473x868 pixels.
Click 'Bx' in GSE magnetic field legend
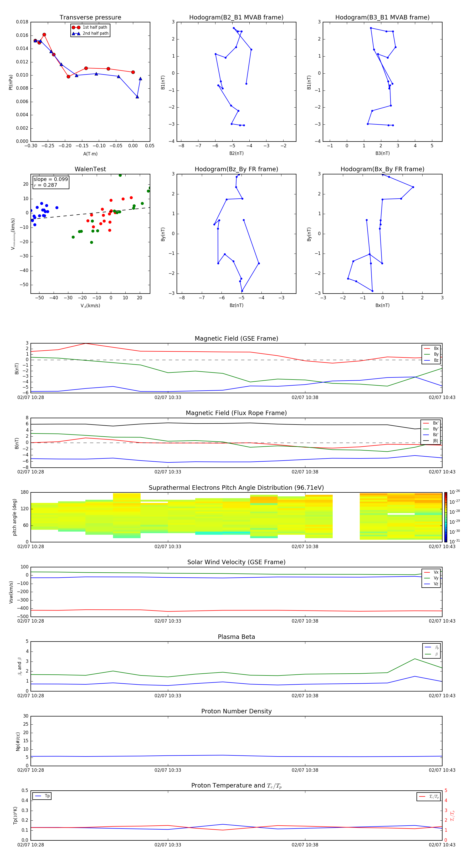(436, 349)
